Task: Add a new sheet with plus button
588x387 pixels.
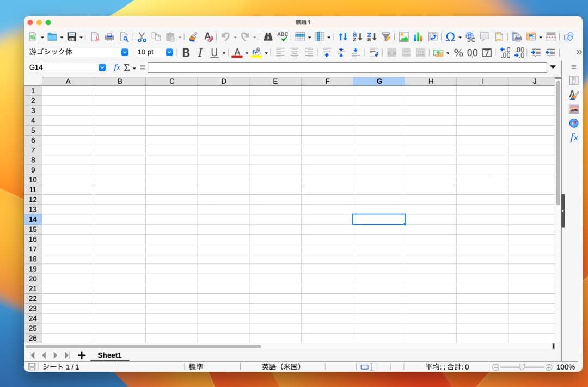Action: [x=82, y=355]
